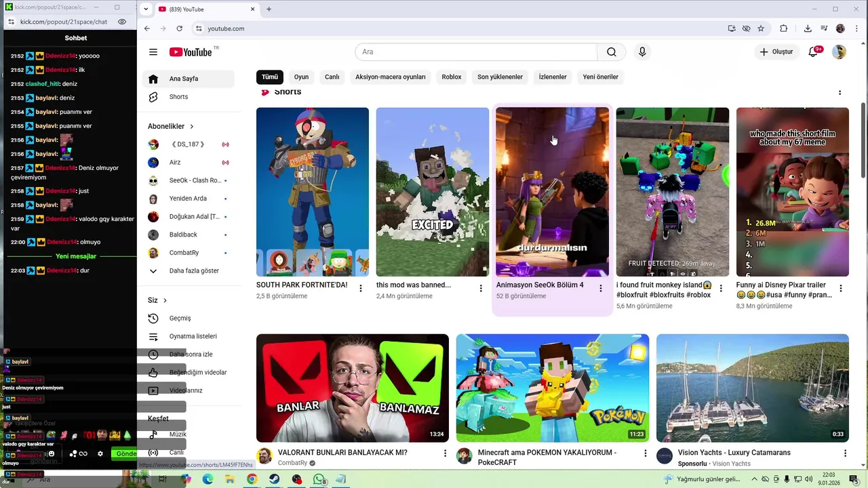Viewport: 868px width, 488px height.
Task: Open options for SOUTH PARK FORTNITE'DA short
Action: coord(361,288)
